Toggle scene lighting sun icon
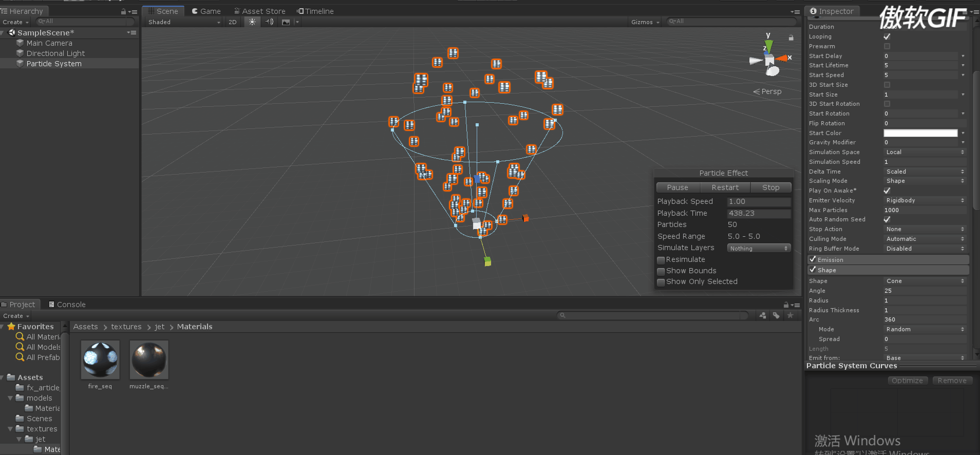This screenshot has width=980, height=455. [x=252, y=22]
